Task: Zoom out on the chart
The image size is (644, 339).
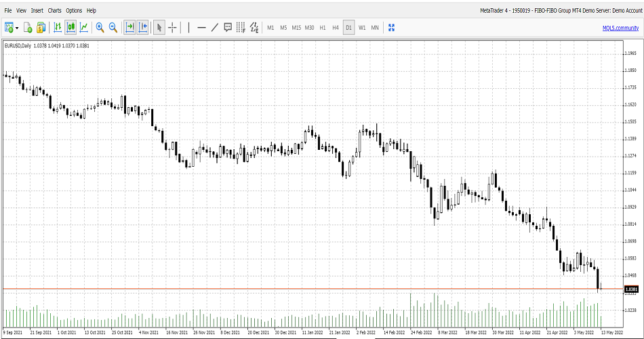Action: pos(113,28)
